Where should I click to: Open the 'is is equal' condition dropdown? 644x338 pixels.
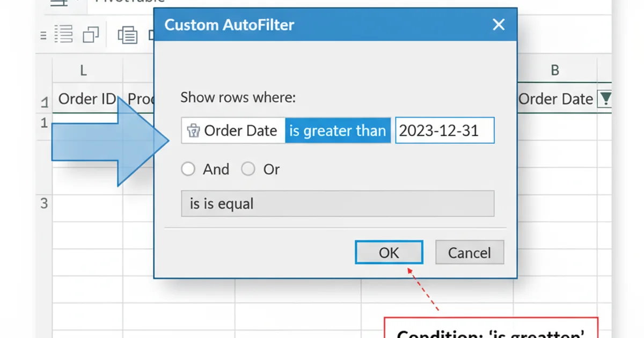click(338, 204)
